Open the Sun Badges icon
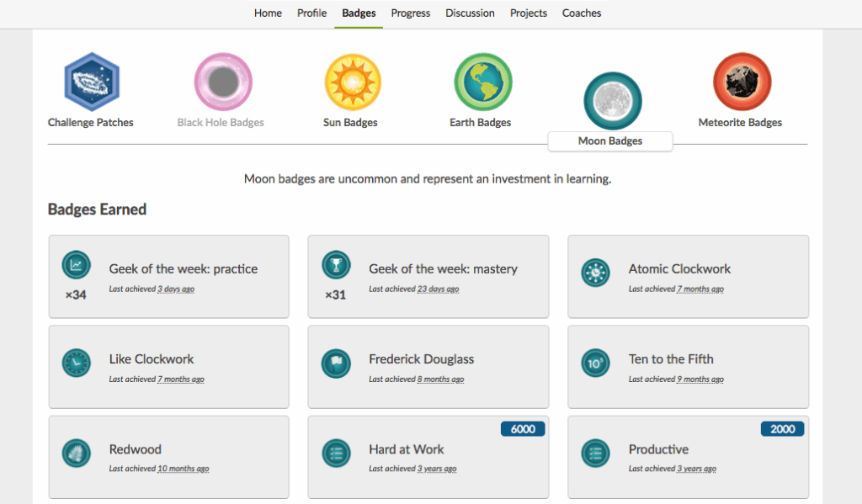 coord(352,82)
